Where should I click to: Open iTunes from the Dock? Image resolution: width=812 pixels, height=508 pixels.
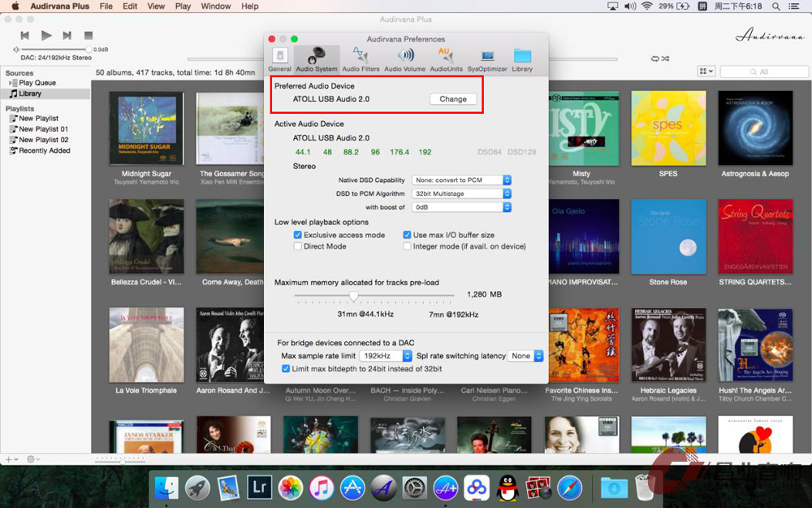pos(322,488)
